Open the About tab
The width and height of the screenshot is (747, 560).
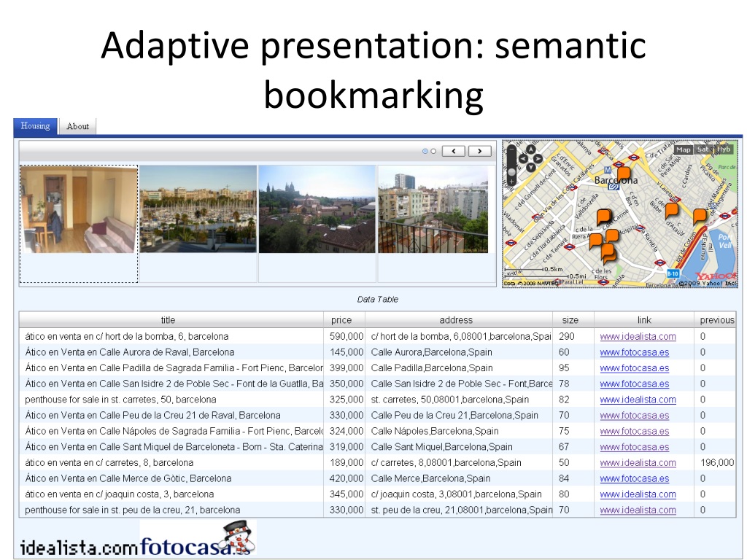click(77, 126)
